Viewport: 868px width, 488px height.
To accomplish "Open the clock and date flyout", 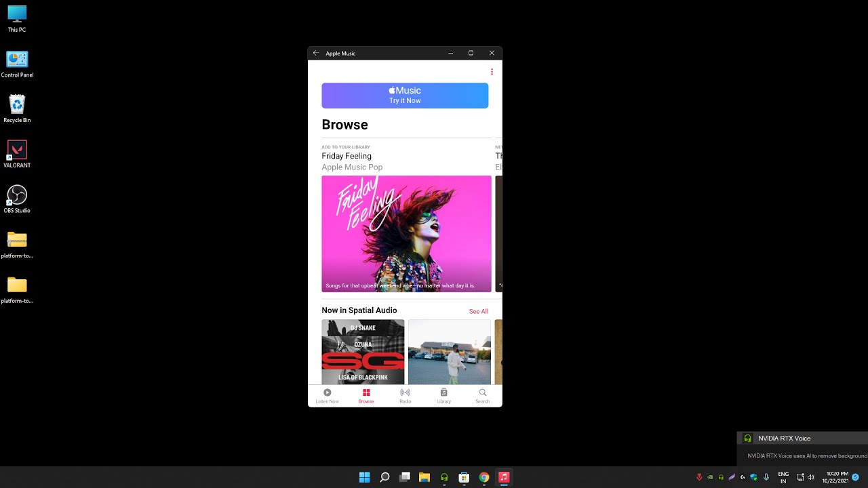I will [836, 477].
